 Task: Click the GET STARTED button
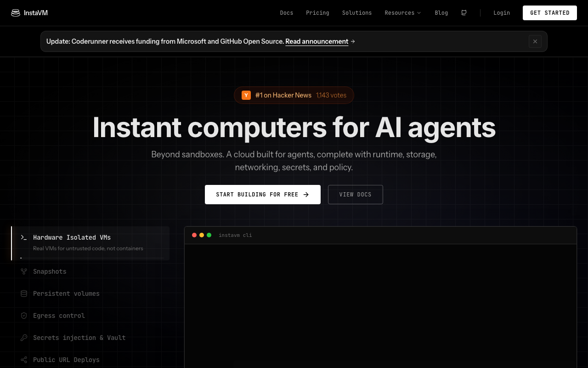coord(550,13)
